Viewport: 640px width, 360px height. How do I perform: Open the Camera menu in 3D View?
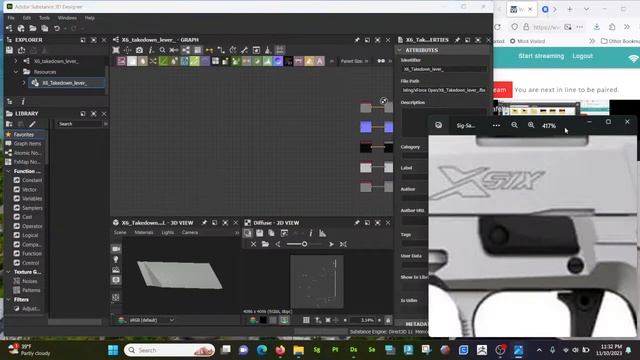[190, 233]
